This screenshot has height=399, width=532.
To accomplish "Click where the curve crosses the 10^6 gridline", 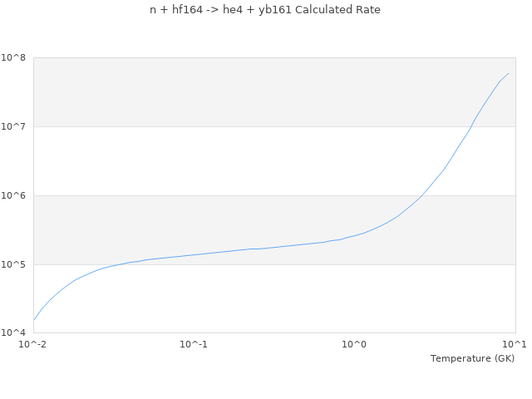I will pos(423,195).
